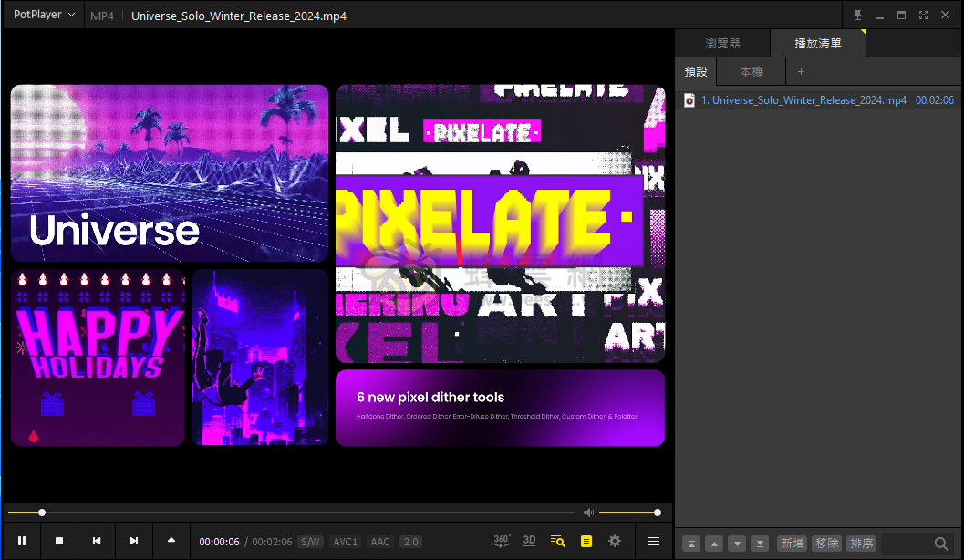Click the file type icon beside playlist item
The image size is (964, 560).
(x=689, y=100)
